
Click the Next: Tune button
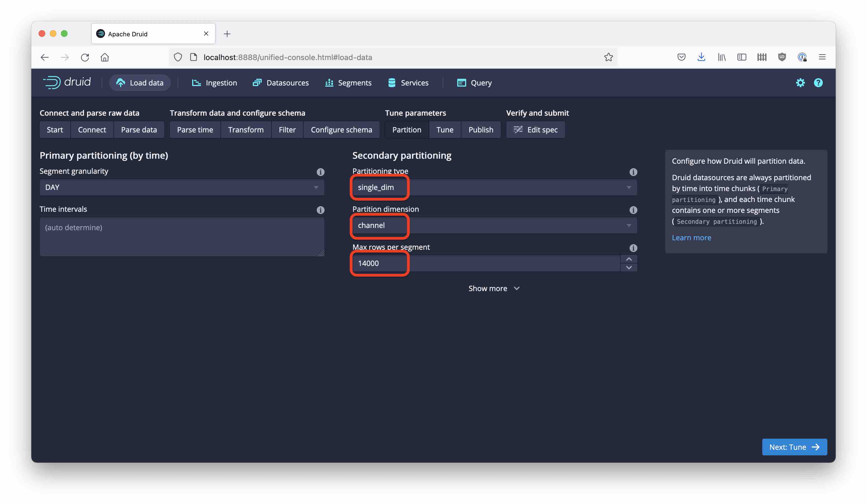click(794, 447)
